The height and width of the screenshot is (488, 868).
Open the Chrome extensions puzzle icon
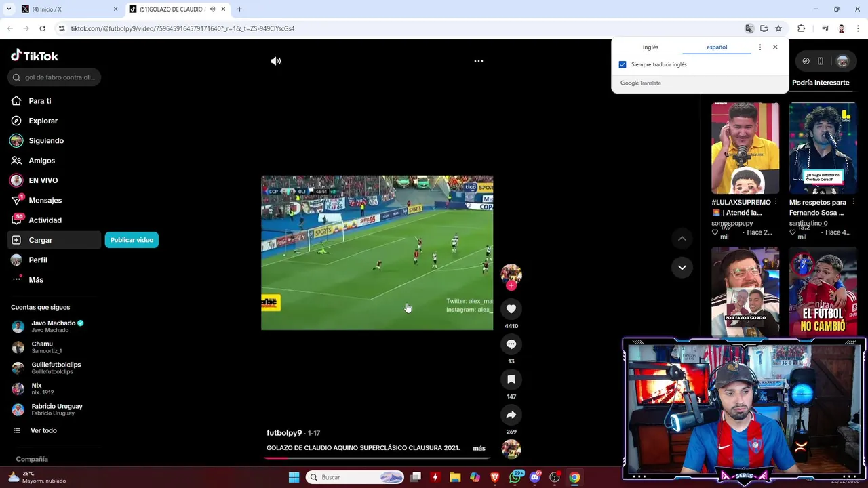coord(802,28)
